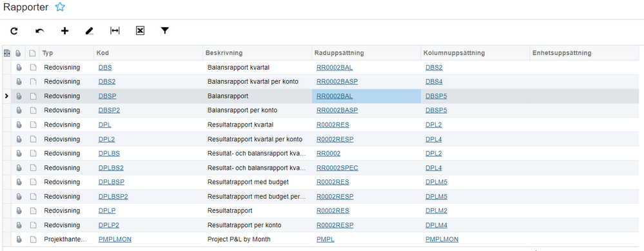Open column set PMPLMON link

click(x=442, y=239)
